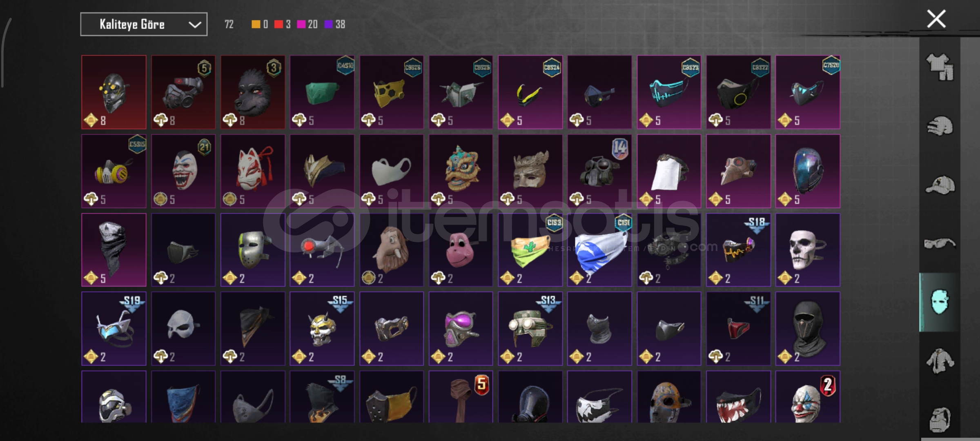Viewport: 980px width, 441px height.
Task: Select the S19 blue visor mask
Action: pyautogui.click(x=114, y=328)
